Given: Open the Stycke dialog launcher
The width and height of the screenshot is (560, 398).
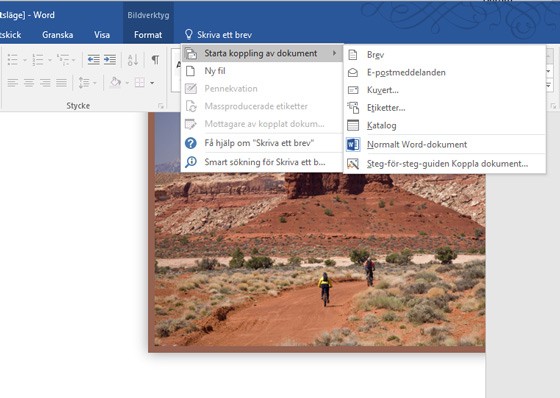Looking at the screenshot, I should 161,106.
